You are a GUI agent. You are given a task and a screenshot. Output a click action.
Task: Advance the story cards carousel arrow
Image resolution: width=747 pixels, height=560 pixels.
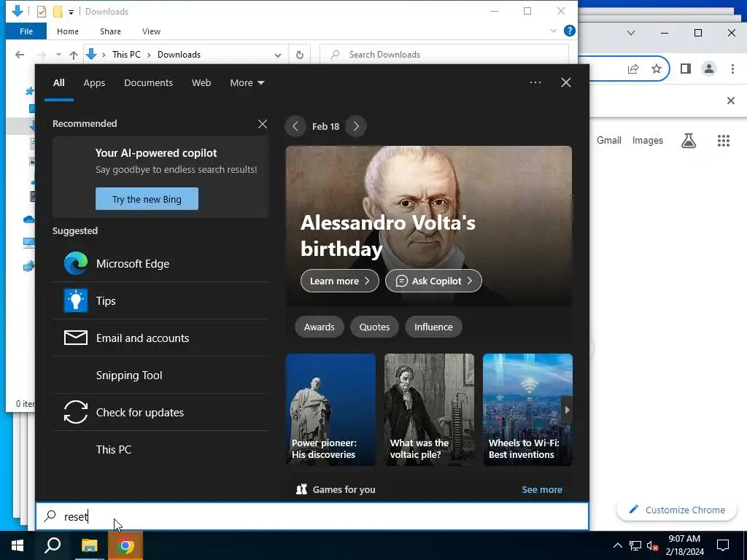pos(567,410)
